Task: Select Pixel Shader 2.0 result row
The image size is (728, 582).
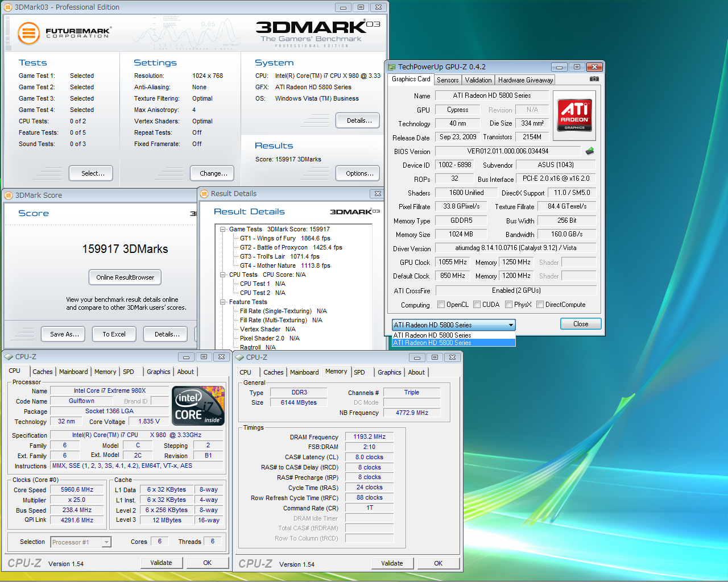Action: (270, 338)
